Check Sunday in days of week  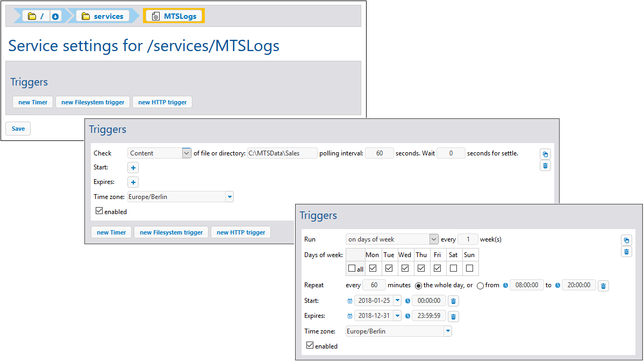point(469,268)
